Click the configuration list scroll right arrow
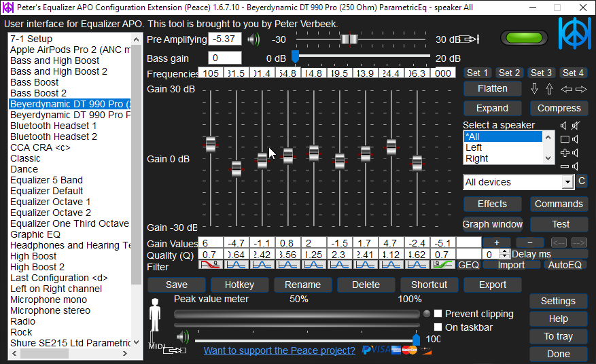 124,353
